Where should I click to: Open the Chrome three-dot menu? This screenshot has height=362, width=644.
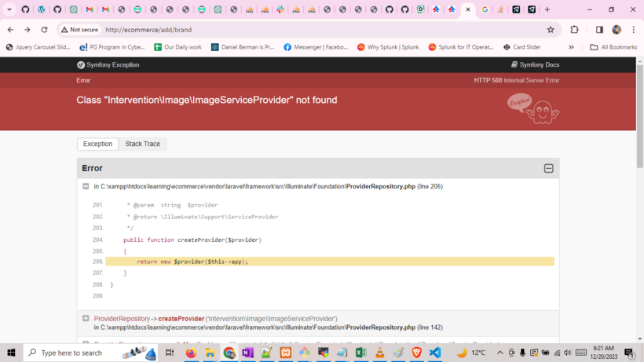coord(634,30)
